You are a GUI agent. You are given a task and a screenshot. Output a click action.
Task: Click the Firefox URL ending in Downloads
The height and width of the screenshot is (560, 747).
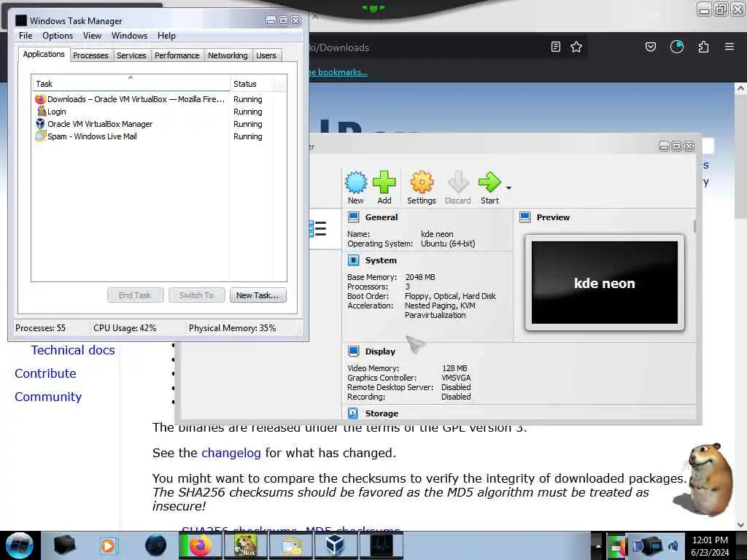(338, 47)
